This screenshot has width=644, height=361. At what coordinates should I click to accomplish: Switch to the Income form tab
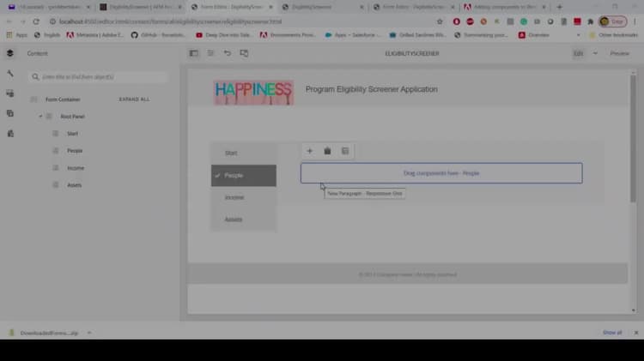tap(244, 198)
